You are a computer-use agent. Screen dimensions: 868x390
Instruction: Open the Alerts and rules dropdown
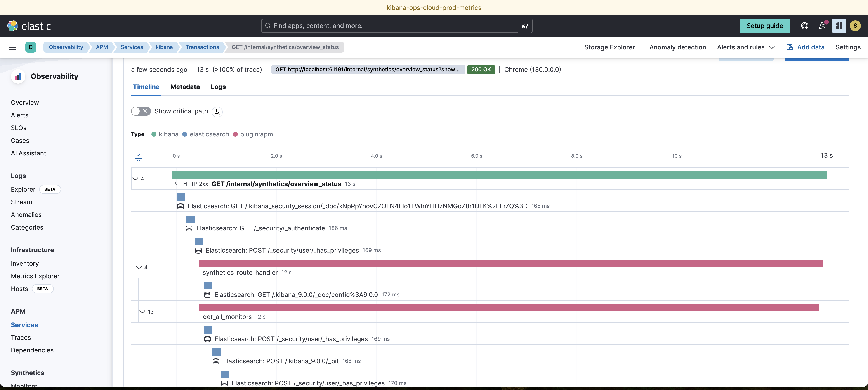(x=746, y=47)
